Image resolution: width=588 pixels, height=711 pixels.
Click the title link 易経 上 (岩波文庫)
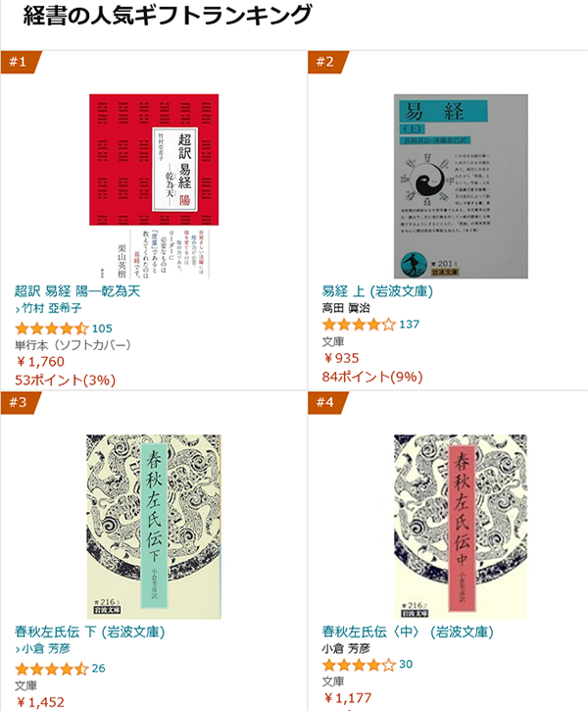377,291
